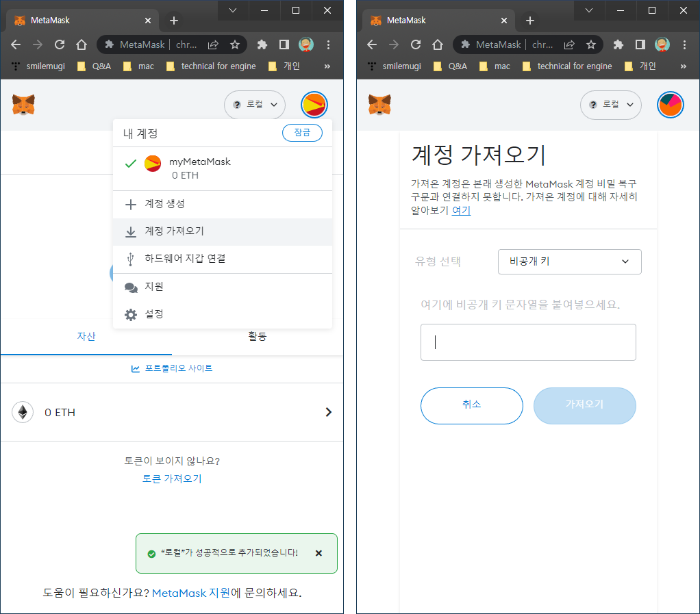Viewport: 700px width, 614px height.
Task: Bookmark star in right address bar
Action: [x=591, y=44]
